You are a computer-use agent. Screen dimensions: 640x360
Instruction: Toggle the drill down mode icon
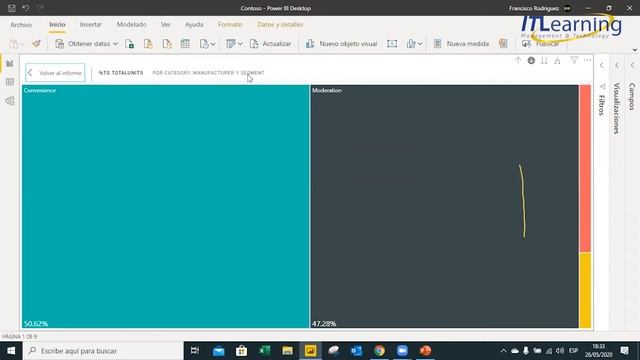tap(531, 60)
